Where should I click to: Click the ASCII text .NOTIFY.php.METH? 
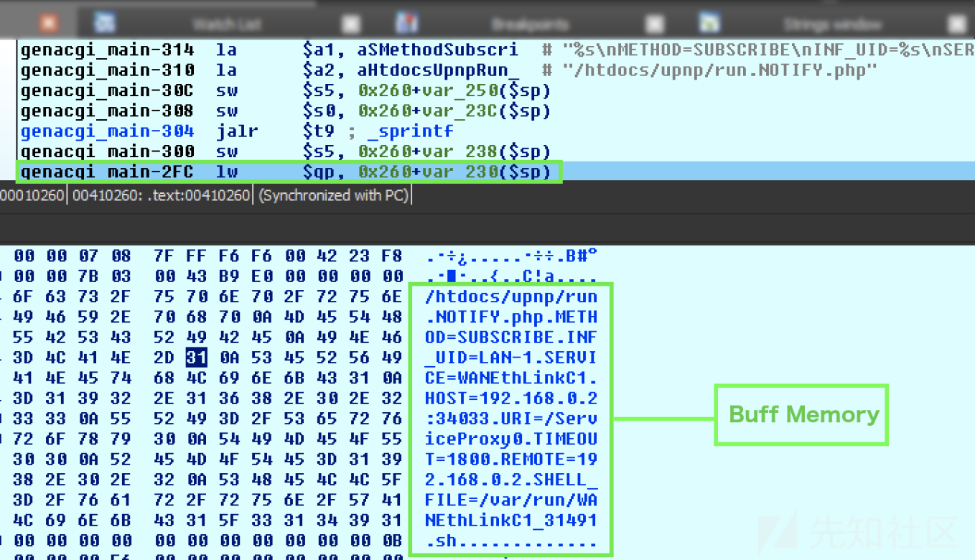click(510, 317)
